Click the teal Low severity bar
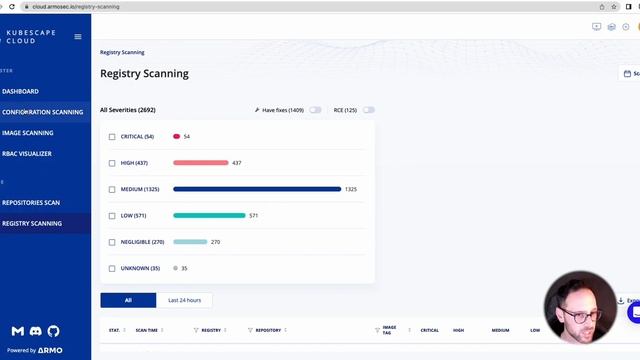640x360 pixels. pos(209,216)
